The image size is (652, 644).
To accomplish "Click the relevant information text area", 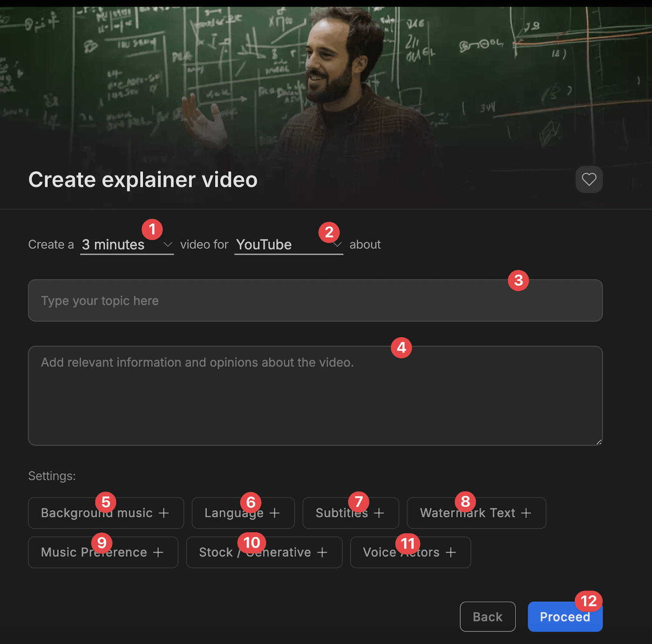I will [315, 396].
